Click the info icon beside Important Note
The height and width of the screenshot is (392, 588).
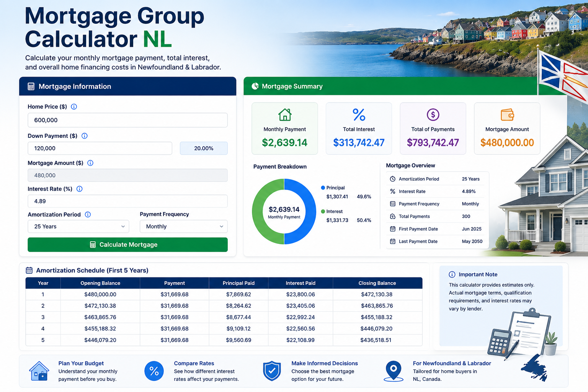(452, 274)
